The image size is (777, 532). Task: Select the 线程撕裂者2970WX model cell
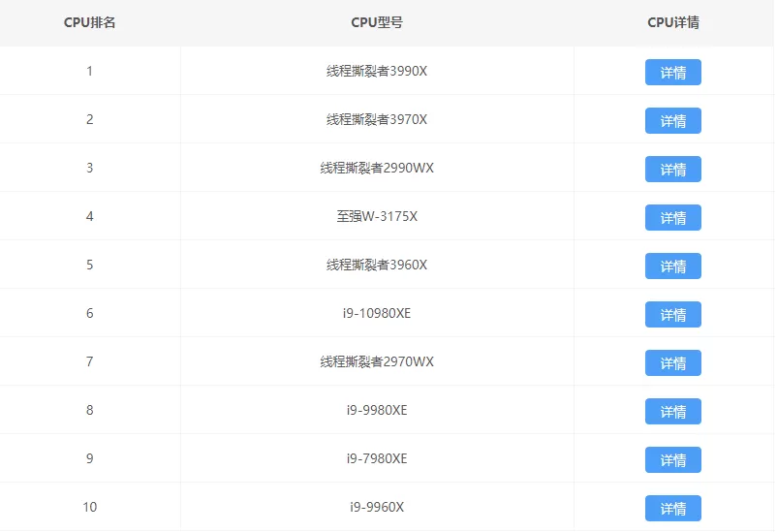point(377,361)
